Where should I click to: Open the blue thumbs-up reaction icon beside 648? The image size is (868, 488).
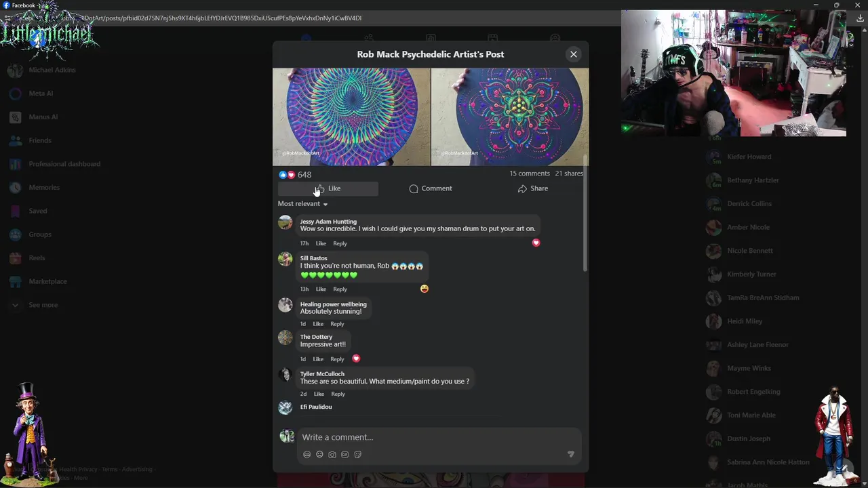tap(283, 175)
